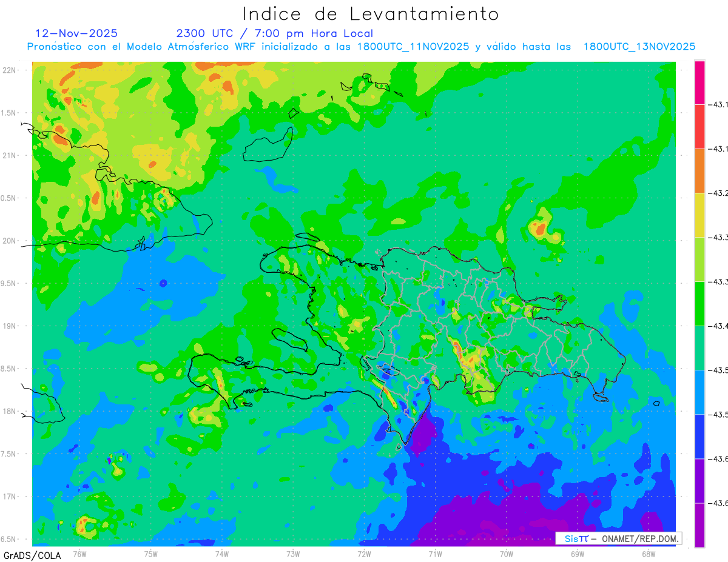Click the '-43.4' legend value
Screen dimensions: 728x562
(720, 326)
